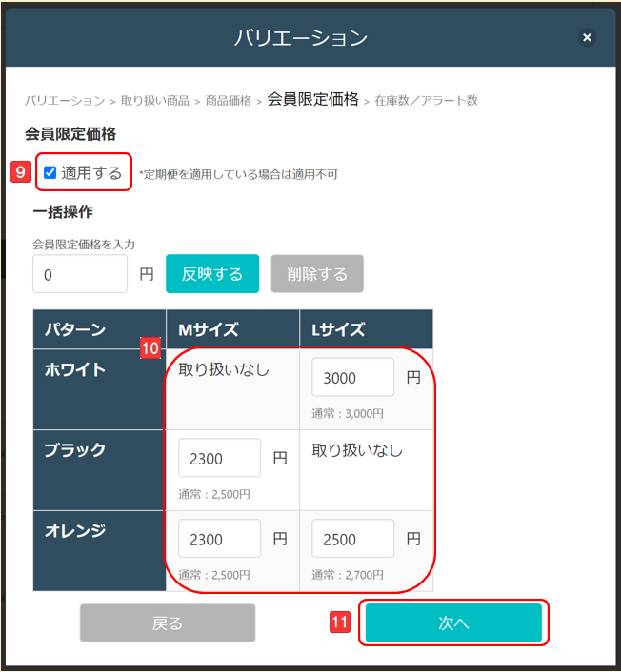Click 通常：2,500円 in the オレンジ row

coord(214,575)
